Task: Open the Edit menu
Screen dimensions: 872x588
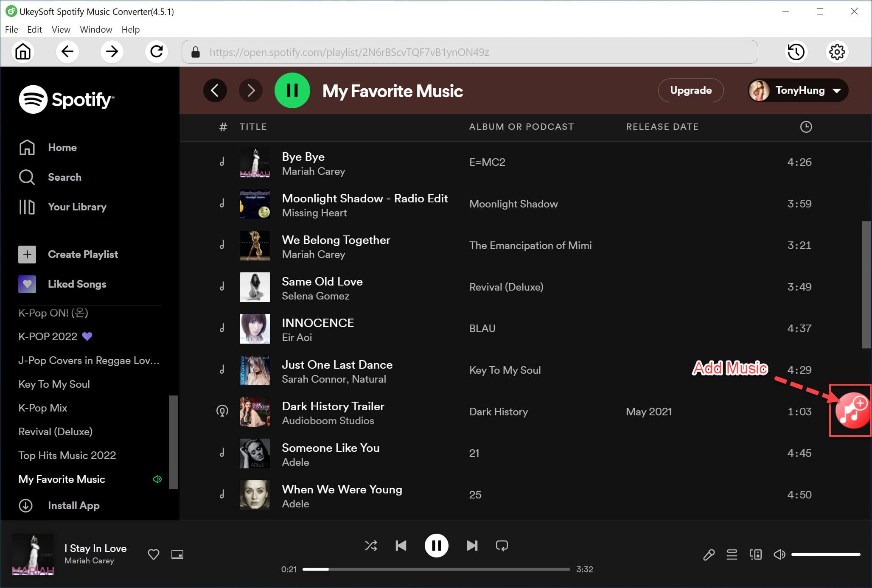Action: 34,29
